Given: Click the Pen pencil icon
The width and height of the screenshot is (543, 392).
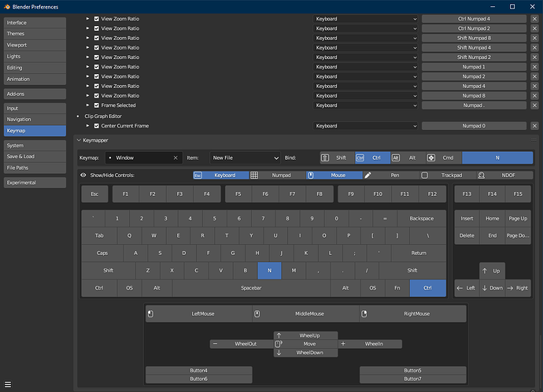Looking at the screenshot, I should point(368,176).
